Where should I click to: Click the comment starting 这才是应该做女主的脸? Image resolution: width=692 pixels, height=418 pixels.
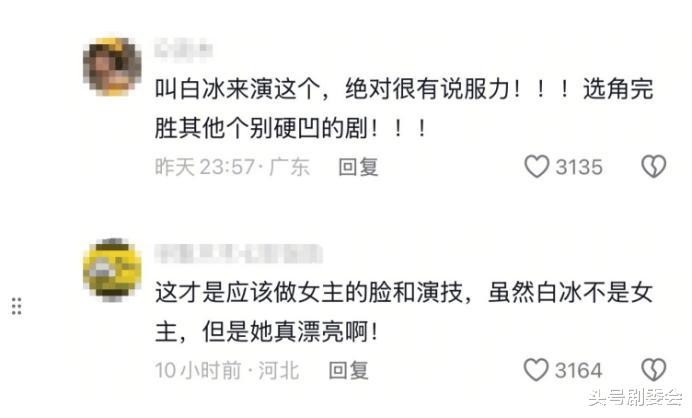[x=404, y=312]
